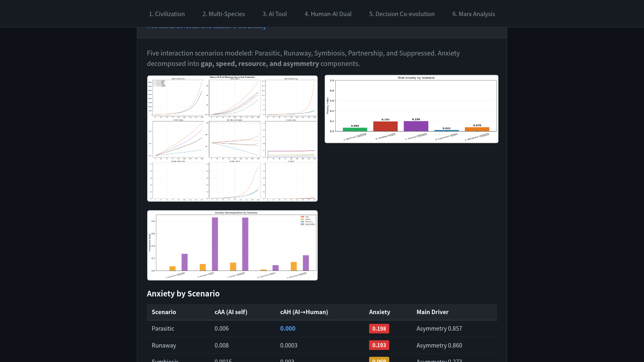644x362 pixels.
Task: Click the Scenario column header
Action: coord(164,312)
